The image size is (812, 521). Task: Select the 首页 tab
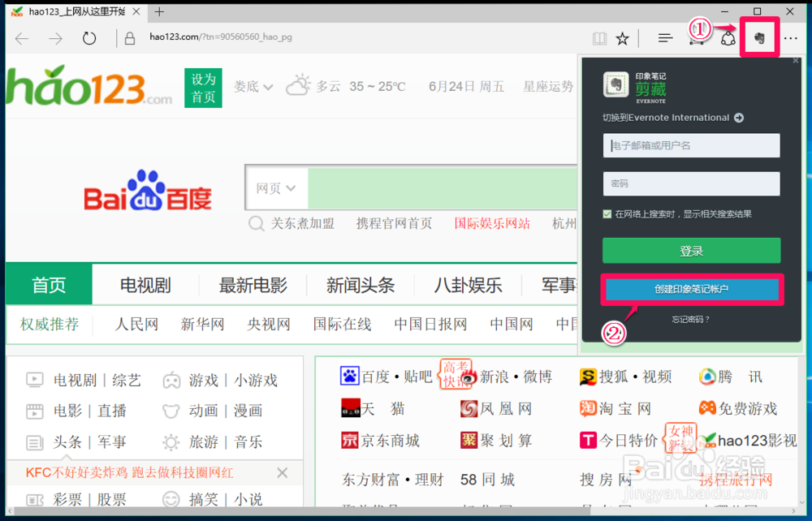[x=50, y=285]
